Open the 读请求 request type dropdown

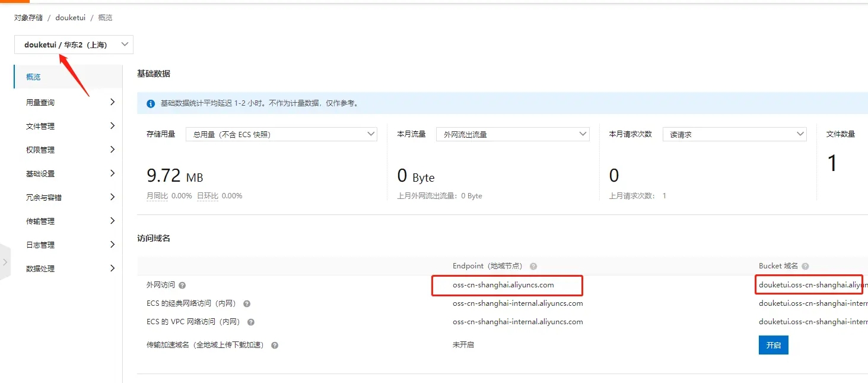coord(734,135)
